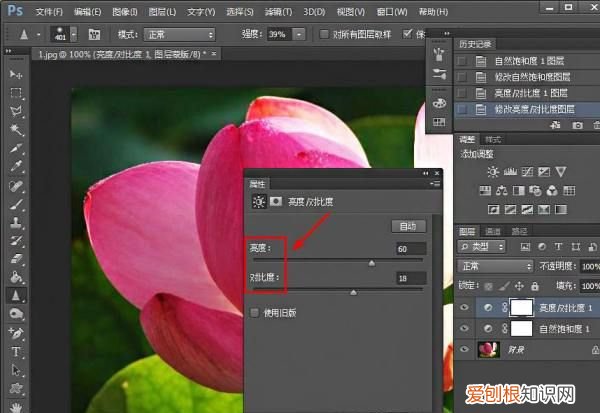Open the tool preset picker arrow
This screenshot has width=600, height=413.
coord(39,35)
